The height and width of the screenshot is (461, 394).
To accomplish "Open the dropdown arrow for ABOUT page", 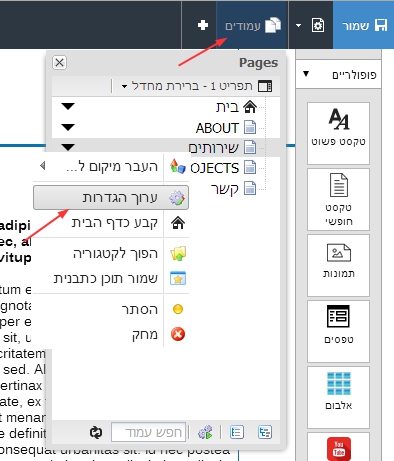I will click(x=68, y=127).
